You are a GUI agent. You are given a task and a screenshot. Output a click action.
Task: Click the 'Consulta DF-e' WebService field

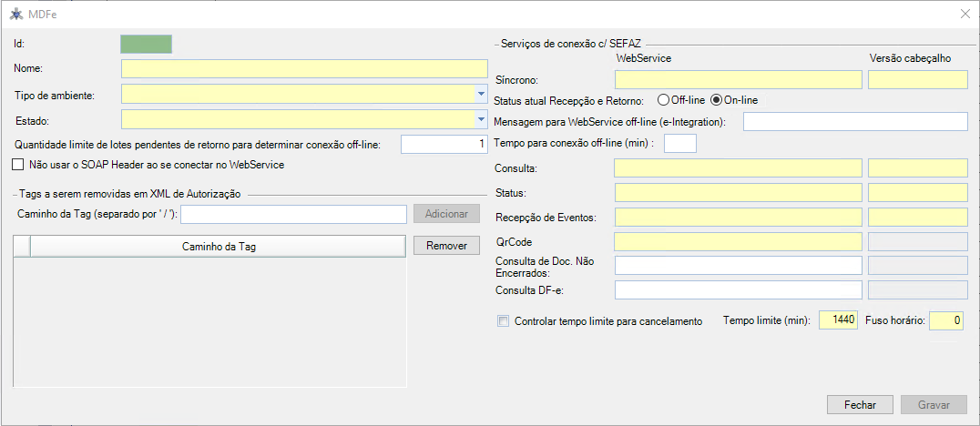[x=738, y=290]
